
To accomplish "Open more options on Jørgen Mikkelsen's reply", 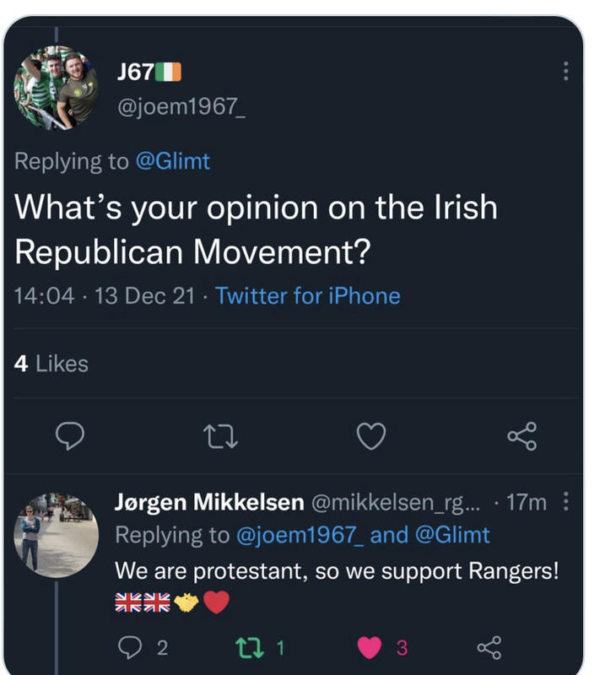I will (565, 503).
